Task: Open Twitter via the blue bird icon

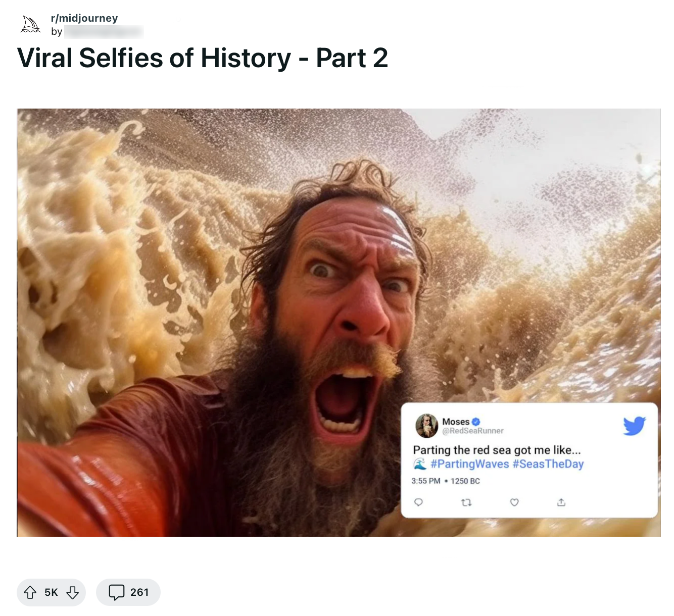Action: pos(635,426)
